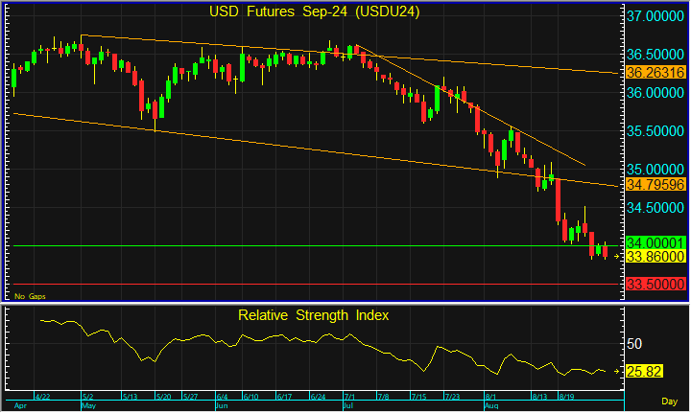The height and width of the screenshot is (413, 691).
Task: Click the 8/13 date marker
Action: pos(540,397)
